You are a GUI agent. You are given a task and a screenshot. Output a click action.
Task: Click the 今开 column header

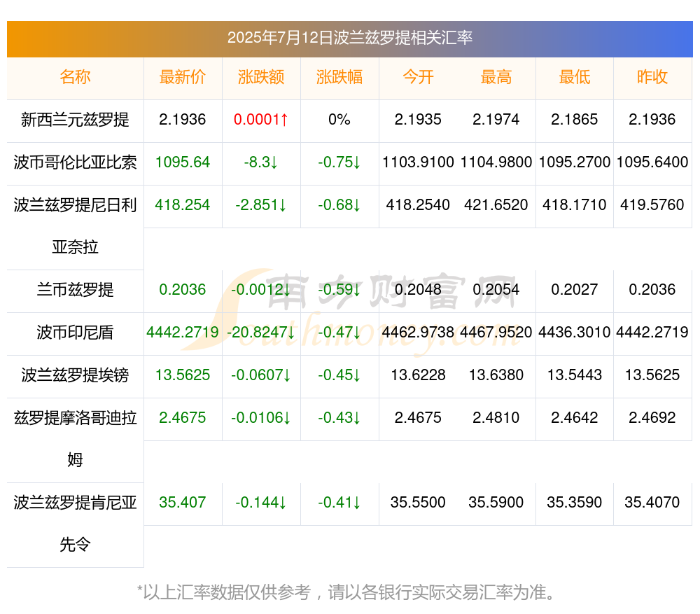[x=418, y=77]
